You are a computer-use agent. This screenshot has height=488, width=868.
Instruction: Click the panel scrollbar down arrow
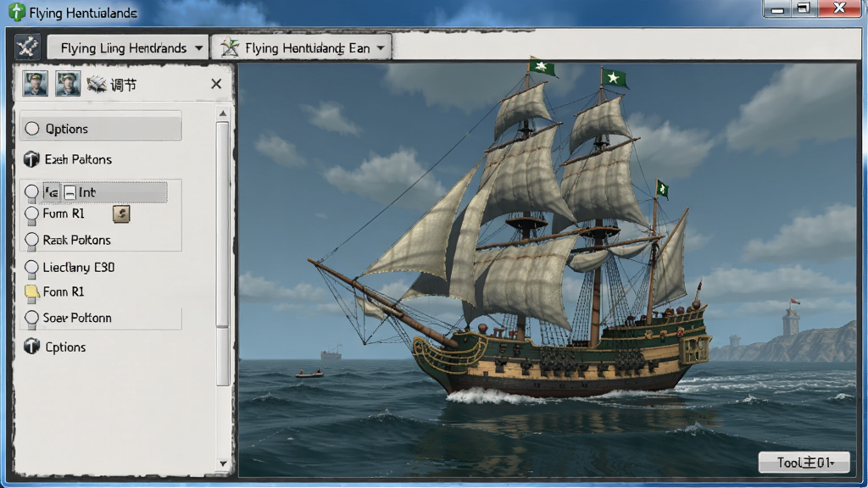[223, 463]
